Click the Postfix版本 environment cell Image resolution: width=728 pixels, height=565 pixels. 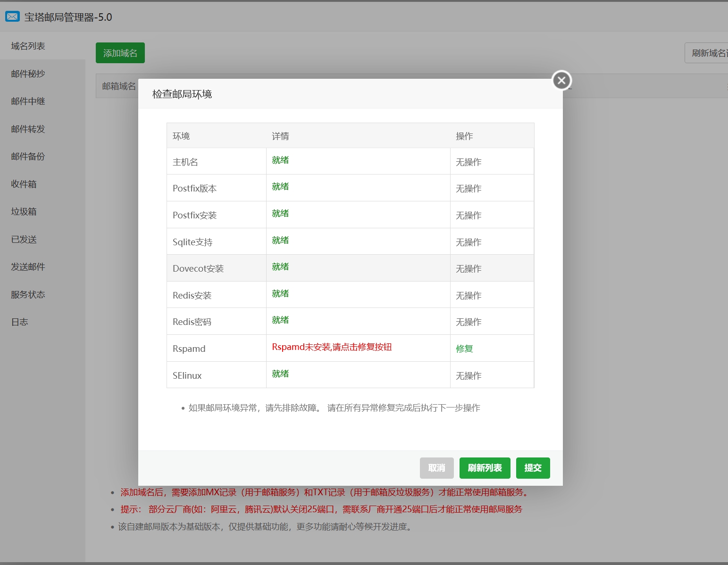point(217,188)
